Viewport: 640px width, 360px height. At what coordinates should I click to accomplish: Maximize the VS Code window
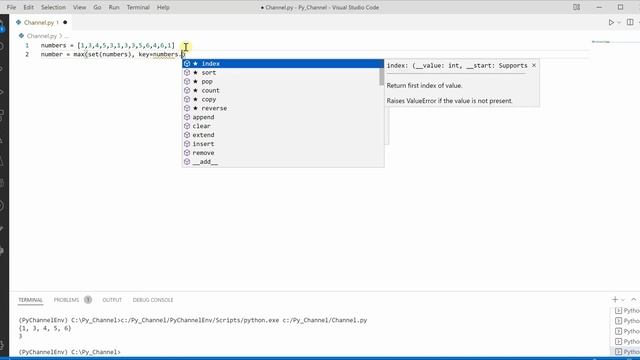tap(620, 7)
